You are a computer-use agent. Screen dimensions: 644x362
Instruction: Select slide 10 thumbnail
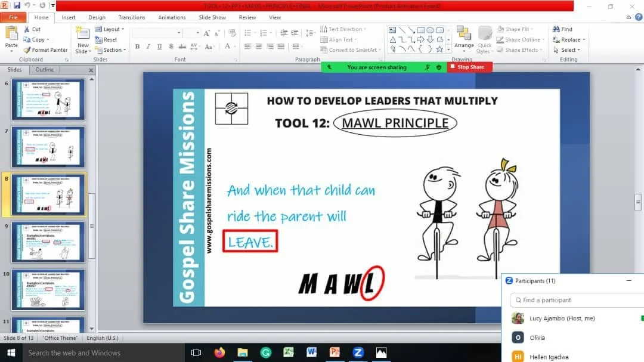48,290
